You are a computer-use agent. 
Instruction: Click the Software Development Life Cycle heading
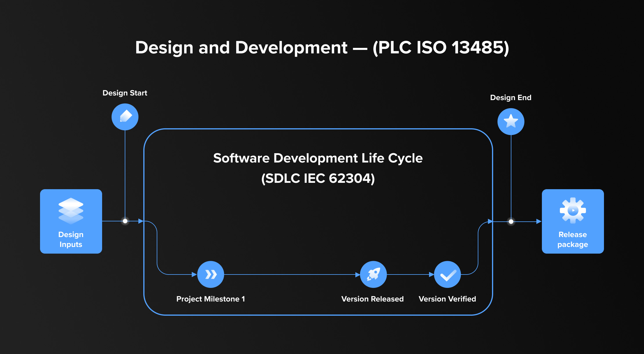click(318, 158)
